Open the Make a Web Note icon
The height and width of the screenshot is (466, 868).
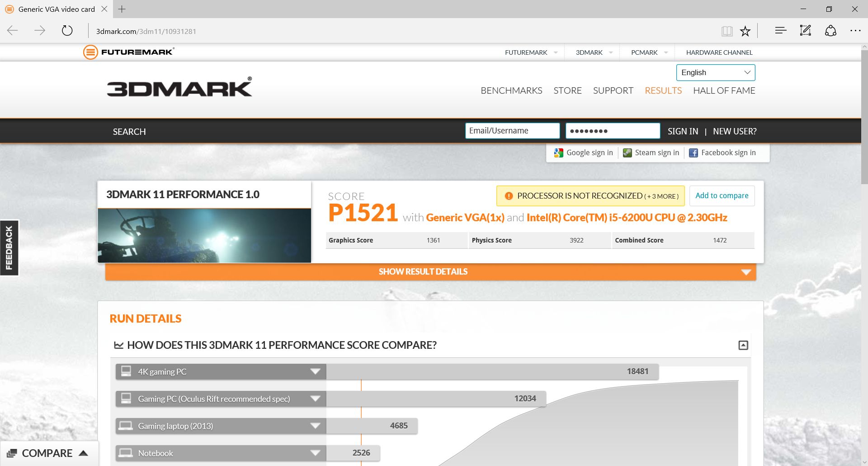tap(806, 31)
